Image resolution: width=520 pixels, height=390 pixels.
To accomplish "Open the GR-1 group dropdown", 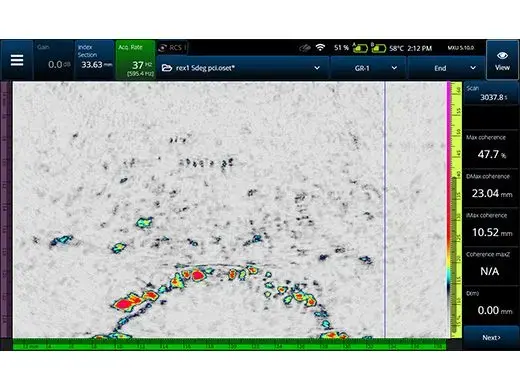I will tap(368, 68).
